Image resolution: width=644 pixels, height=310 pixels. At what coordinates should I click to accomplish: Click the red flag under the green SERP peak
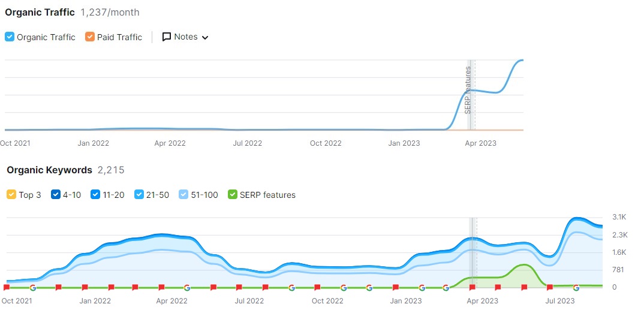pyautogui.click(x=524, y=287)
